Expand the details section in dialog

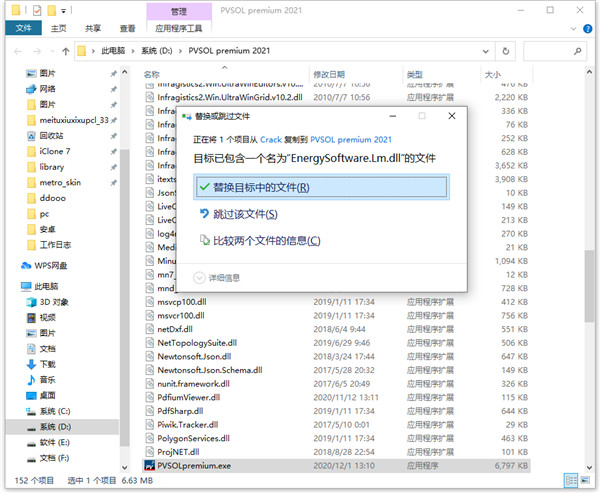point(217,278)
